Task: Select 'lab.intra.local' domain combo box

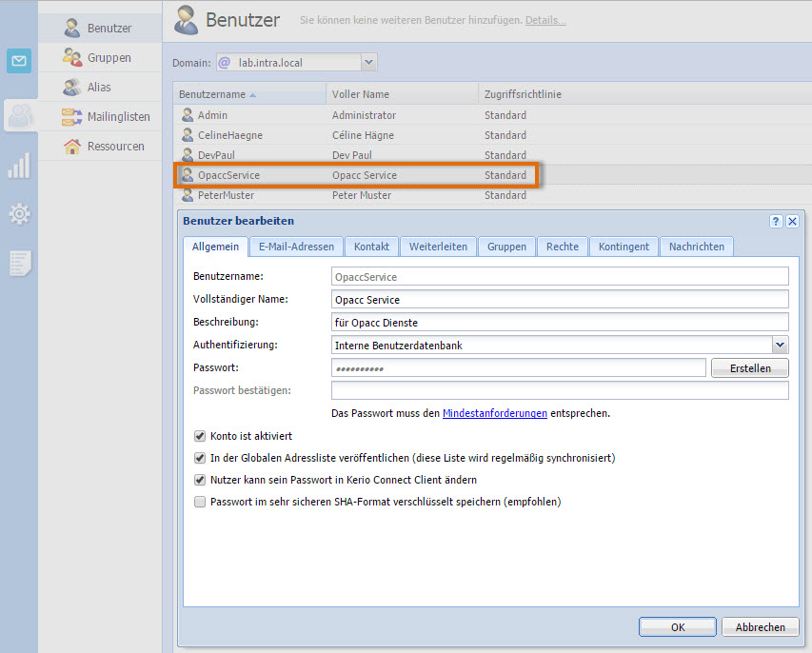Action: pyautogui.click(x=297, y=63)
